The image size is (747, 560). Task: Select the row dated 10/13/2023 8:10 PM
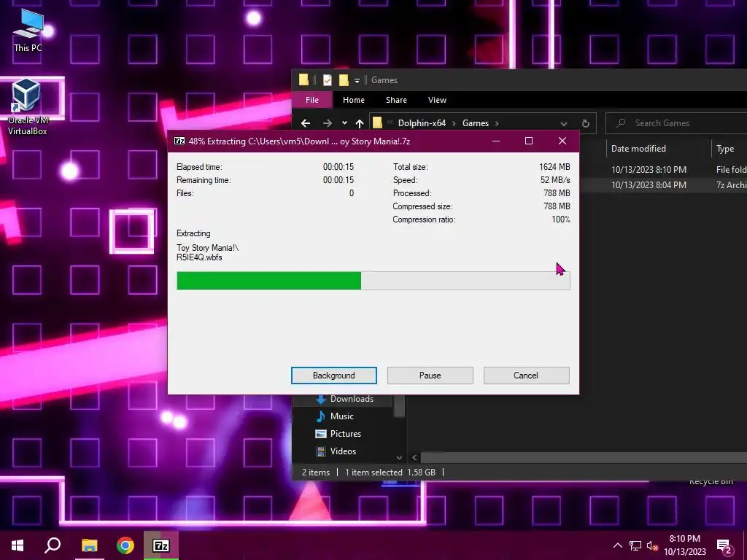(663, 169)
